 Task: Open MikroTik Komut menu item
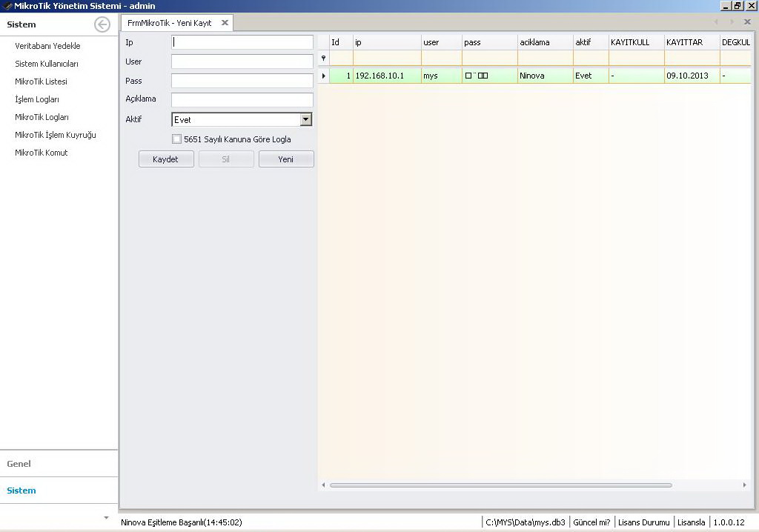point(42,153)
